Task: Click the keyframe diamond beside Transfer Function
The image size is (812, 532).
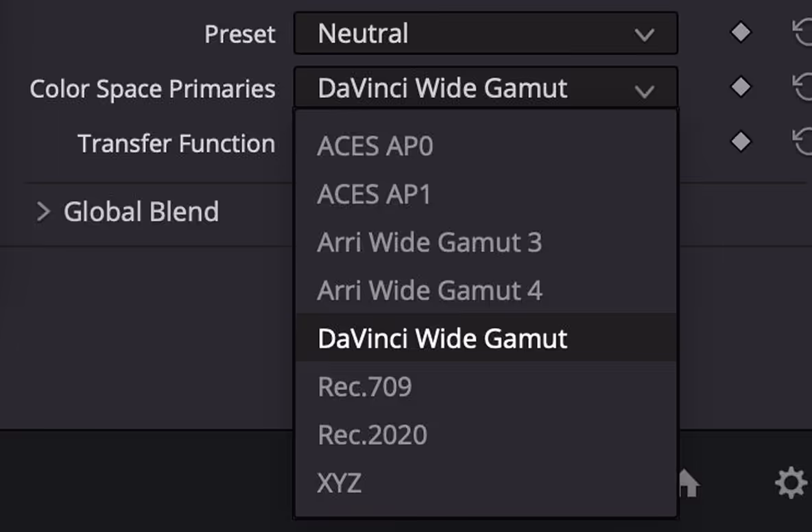Action: tap(741, 141)
